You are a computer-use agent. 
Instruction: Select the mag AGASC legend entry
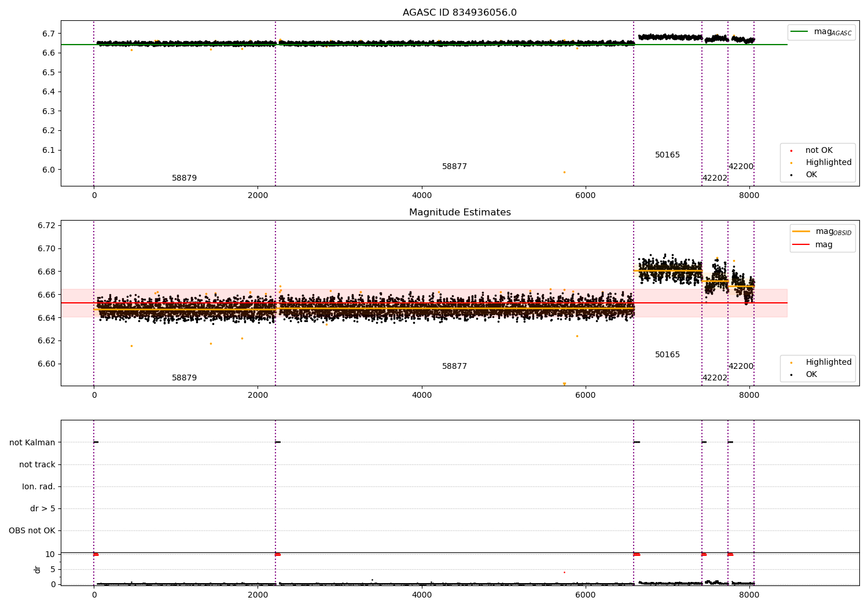822,32
